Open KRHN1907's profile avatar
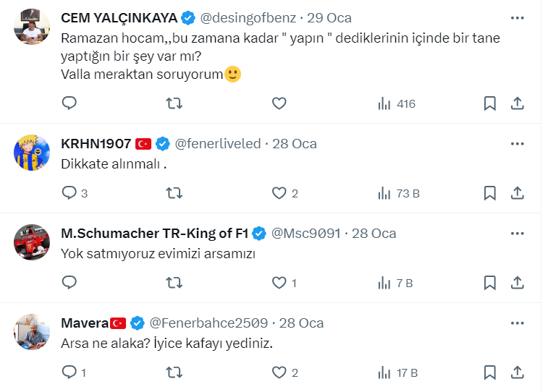Viewport: 543px width, 392px height. [32, 152]
